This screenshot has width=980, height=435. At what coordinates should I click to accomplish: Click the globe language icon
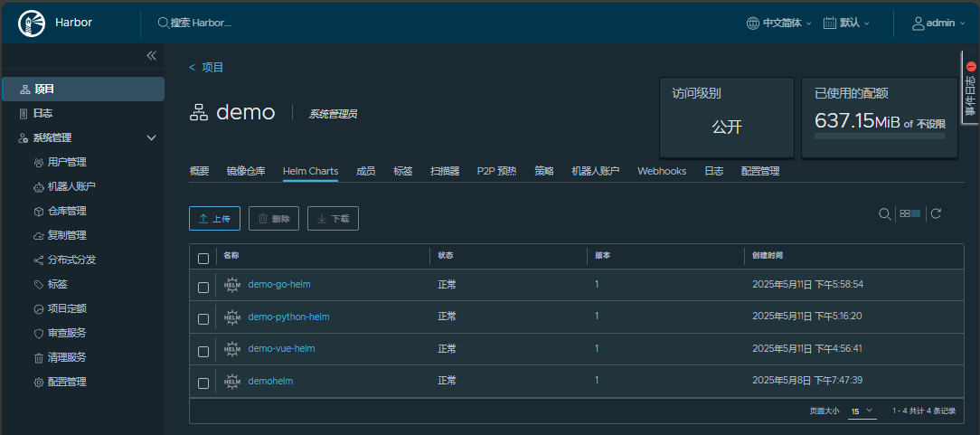point(753,24)
